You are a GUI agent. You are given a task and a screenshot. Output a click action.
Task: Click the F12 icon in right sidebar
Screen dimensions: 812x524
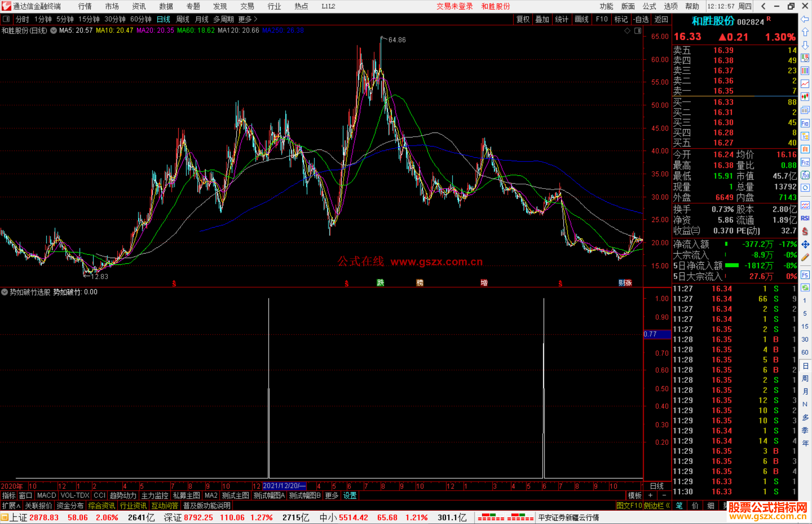(x=805, y=162)
